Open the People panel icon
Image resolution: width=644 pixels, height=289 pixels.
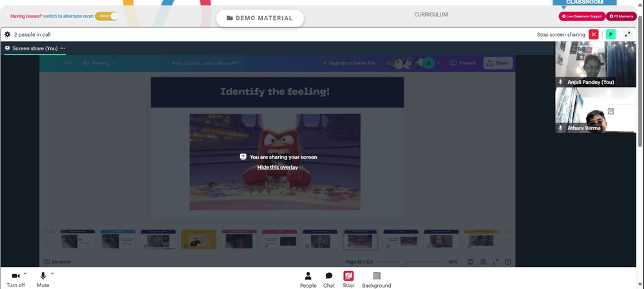click(308, 276)
